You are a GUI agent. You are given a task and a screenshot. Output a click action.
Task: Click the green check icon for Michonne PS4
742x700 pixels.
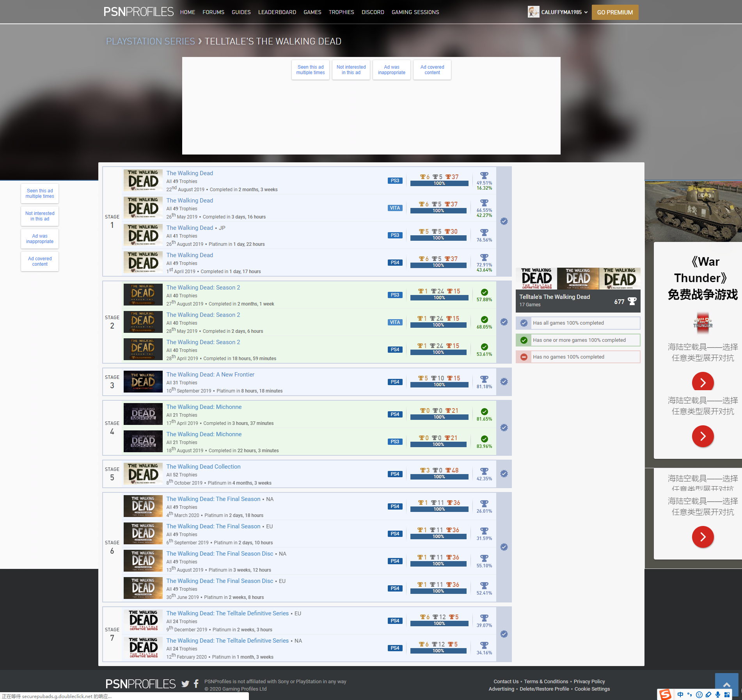tap(484, 412)
